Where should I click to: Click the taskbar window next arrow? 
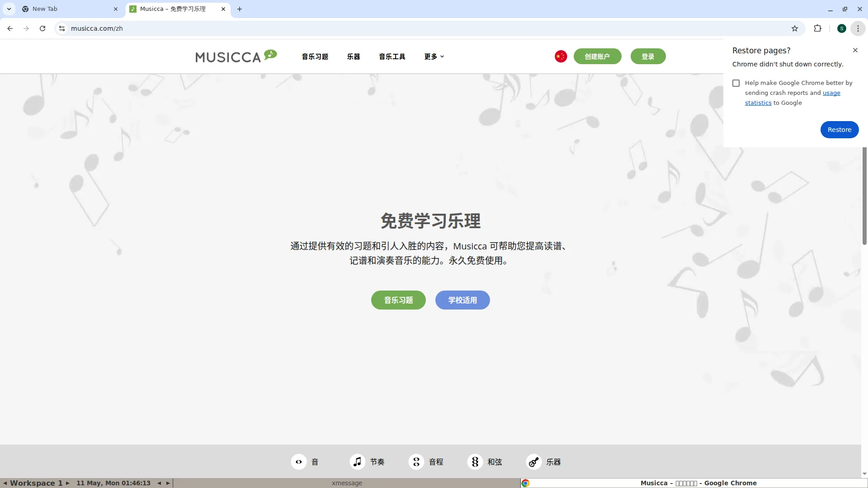coord(168,483)
